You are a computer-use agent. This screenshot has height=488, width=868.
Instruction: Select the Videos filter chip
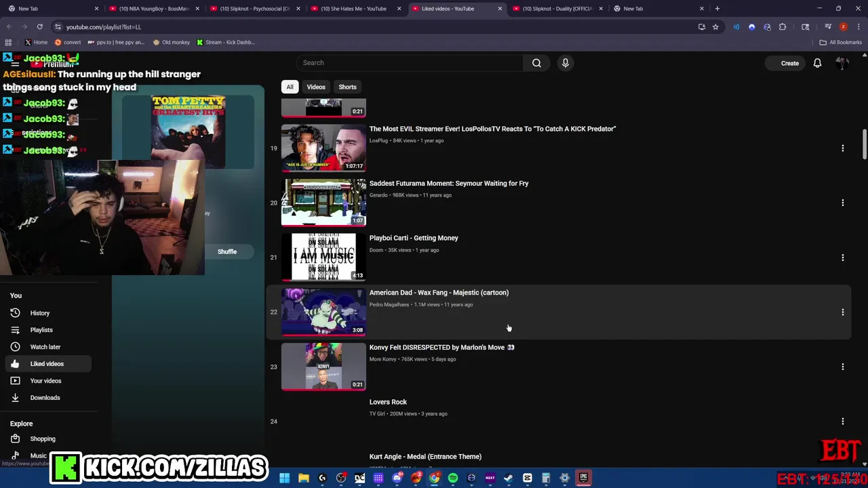(316, 87)
